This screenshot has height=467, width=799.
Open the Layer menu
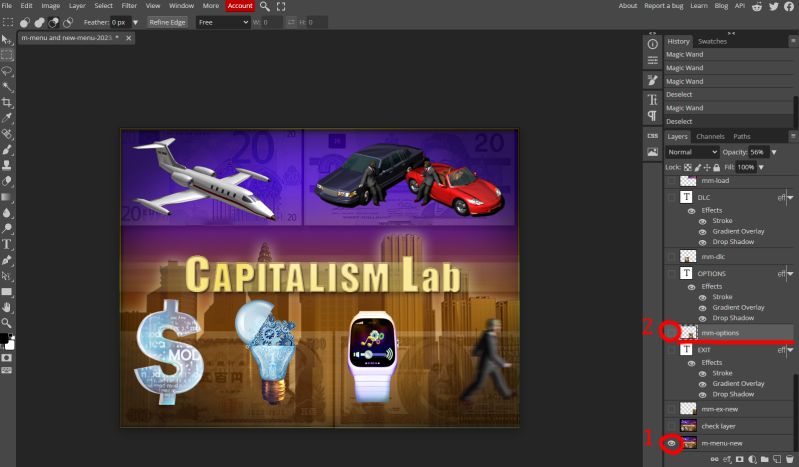77,6
